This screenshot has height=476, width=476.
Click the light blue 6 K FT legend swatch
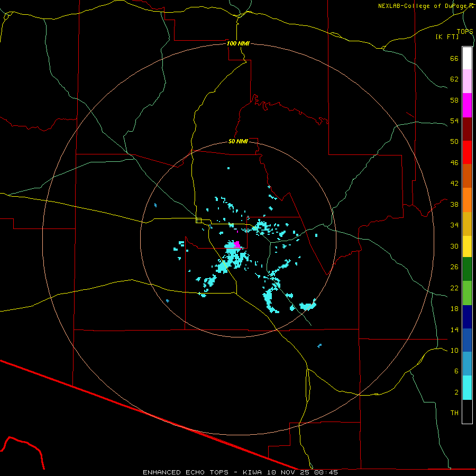467,364
